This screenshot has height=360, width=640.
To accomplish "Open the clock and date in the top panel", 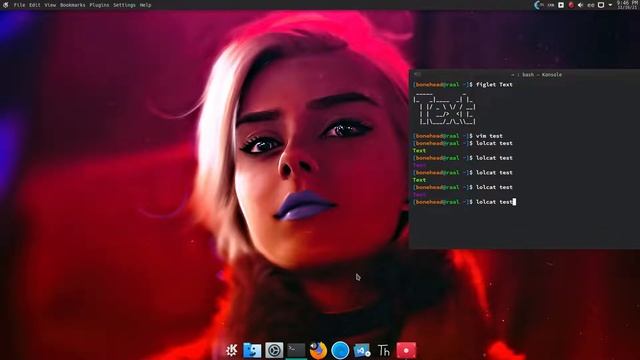I will [x=627, y=5].
